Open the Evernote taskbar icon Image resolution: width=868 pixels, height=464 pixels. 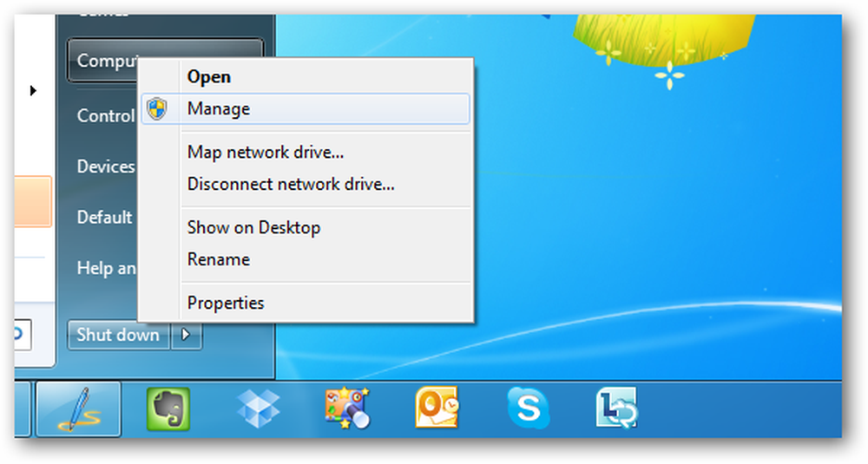point(168,409)
